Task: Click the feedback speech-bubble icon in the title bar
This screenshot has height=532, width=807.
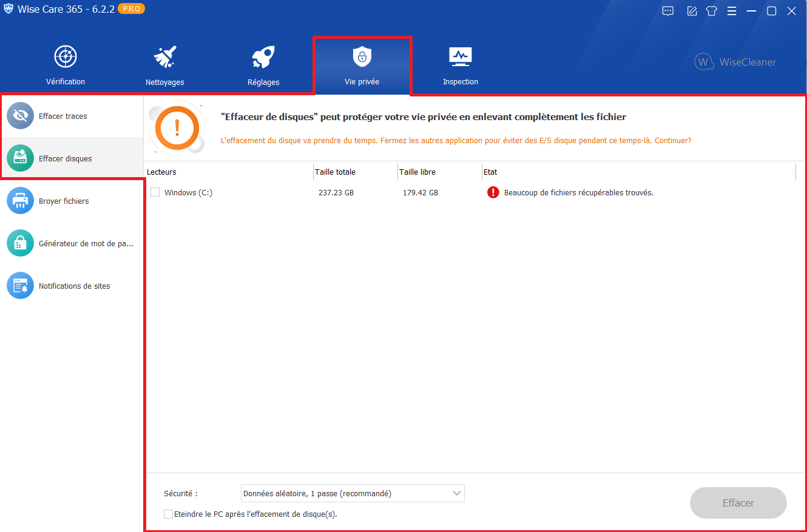Action: coord(667,11)
